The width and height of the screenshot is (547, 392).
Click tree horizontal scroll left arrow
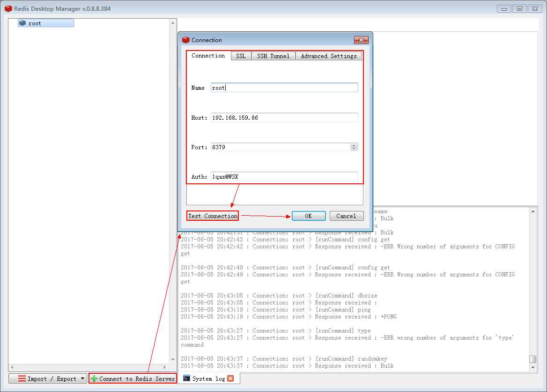click(12, 367)
